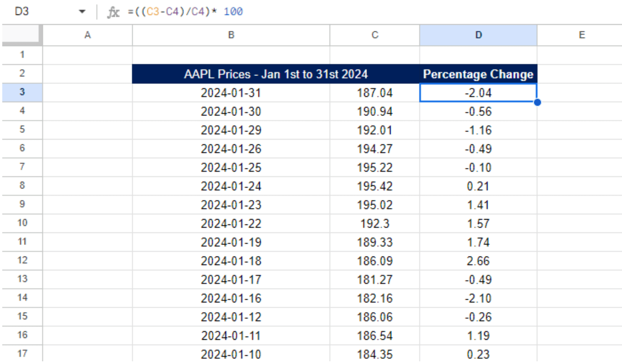Select the cell with price 192.3
This screenshot has width=622, height=364.
pyautogui.click(x=375, y=223)
